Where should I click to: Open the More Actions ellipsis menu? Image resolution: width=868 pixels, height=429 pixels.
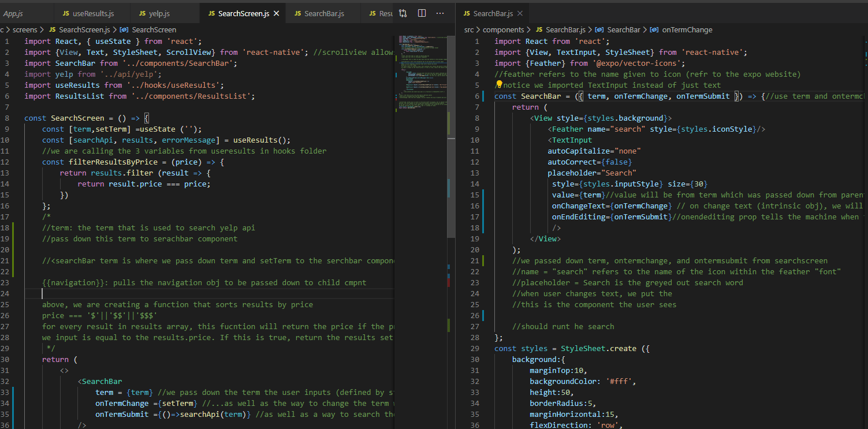point(441,13)
